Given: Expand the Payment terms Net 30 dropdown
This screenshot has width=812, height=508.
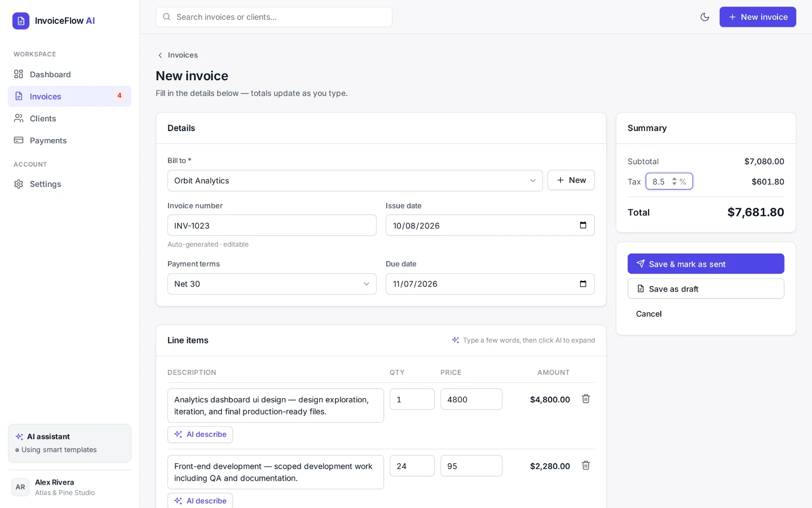Looking at the screenshot, I should click(272, 284).
